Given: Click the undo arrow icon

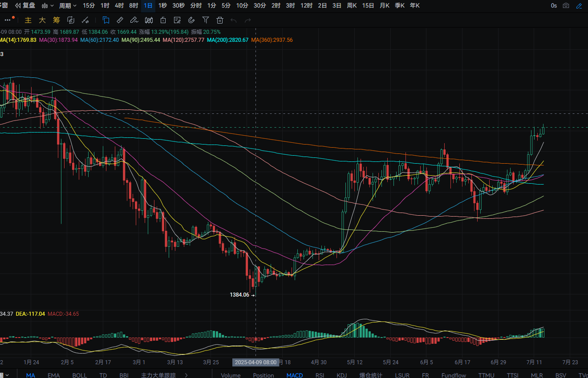Looking at the screenshot, I should click(234, 20).
